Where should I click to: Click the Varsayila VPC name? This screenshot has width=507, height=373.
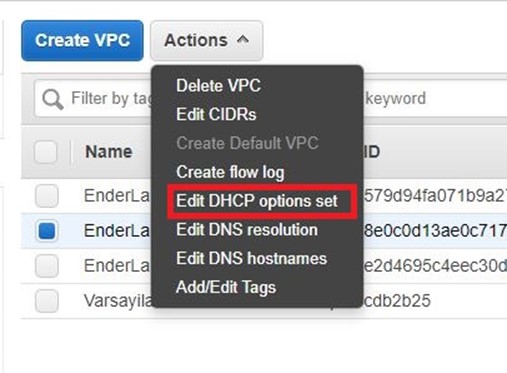(118, 301)
